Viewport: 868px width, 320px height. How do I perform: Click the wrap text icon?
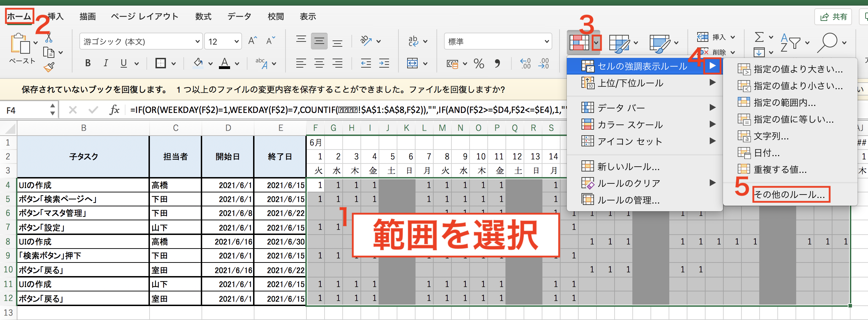coord(413,41)
